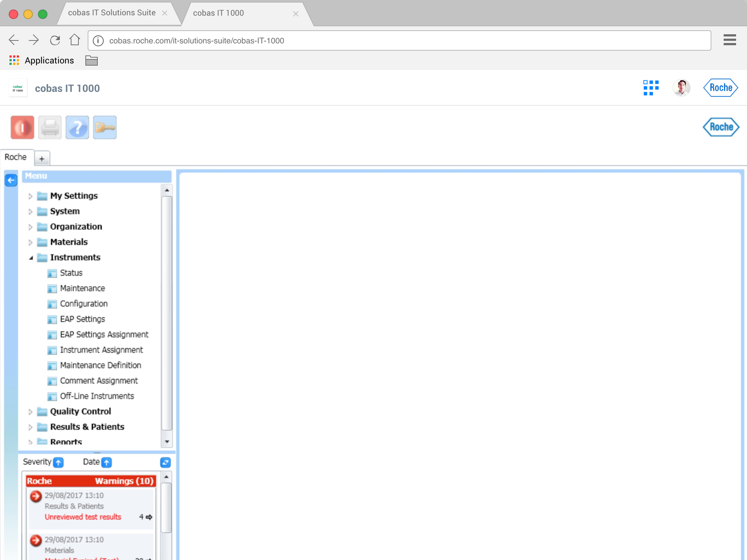
Task: Click the printer toolbar icon
Action: (50, 128)
